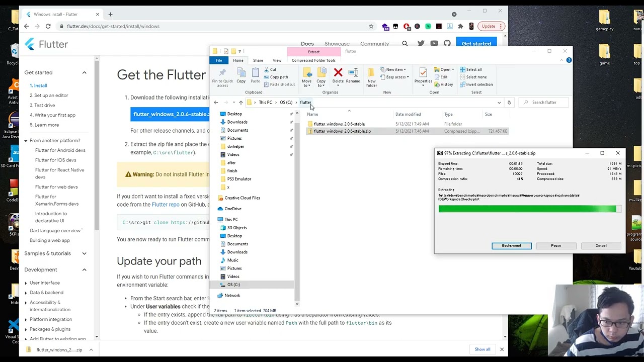Click Edit in the Open group
Screen dimensions: 644x362
point(441,77)
